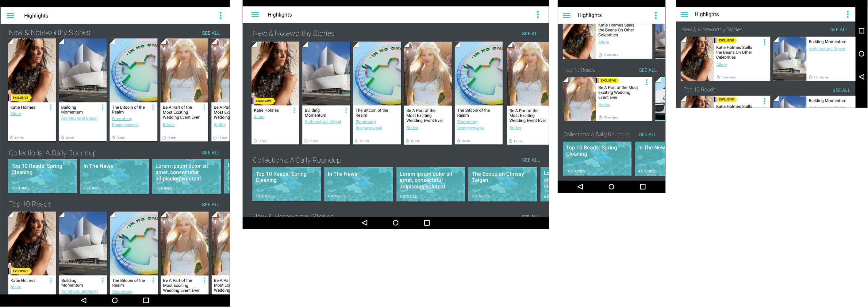
Task: Open Katie Holmes cover image in portrait tablet's Noteworthy row
Action: [x=32, y=70]
